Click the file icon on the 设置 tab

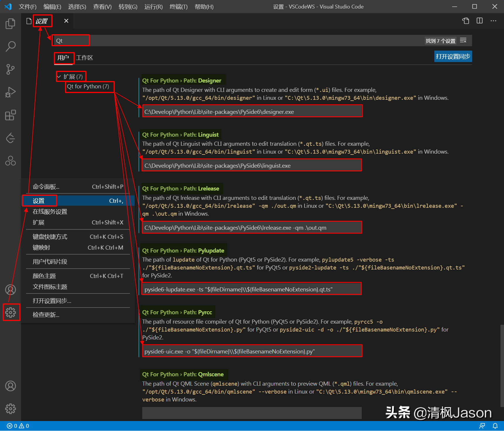click(29, 21)
